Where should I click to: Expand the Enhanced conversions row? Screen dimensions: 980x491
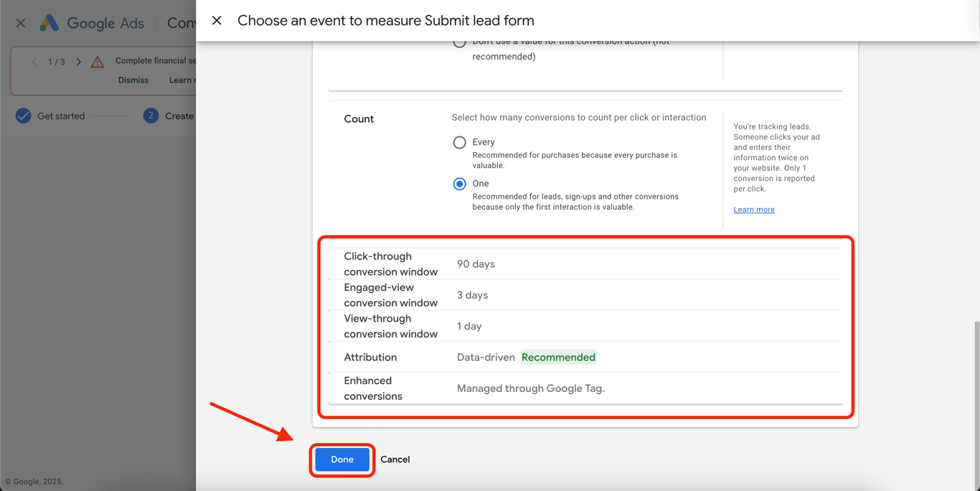coord(585,388)
